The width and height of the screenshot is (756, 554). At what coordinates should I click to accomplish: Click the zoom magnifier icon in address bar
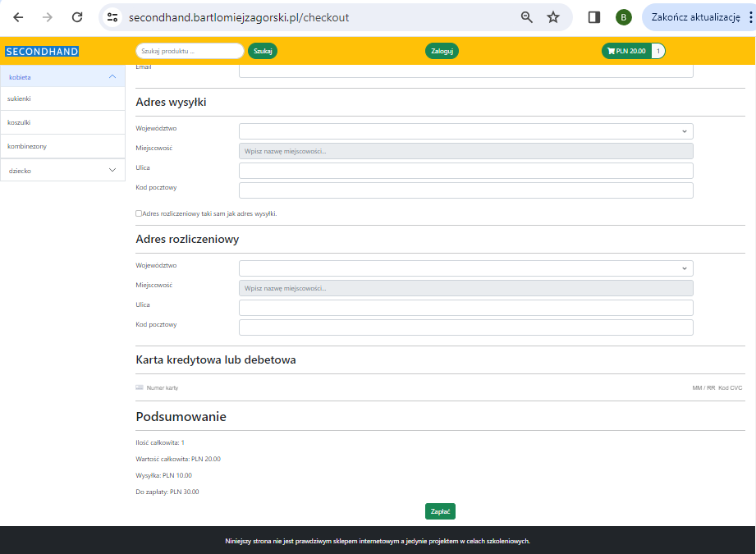526,17
